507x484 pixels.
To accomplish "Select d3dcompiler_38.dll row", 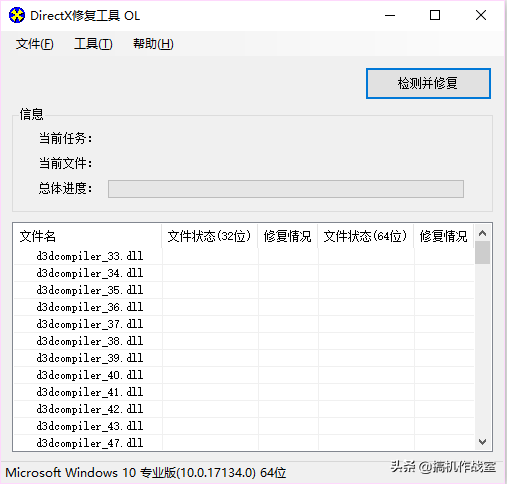I will [x=244, y=341].
